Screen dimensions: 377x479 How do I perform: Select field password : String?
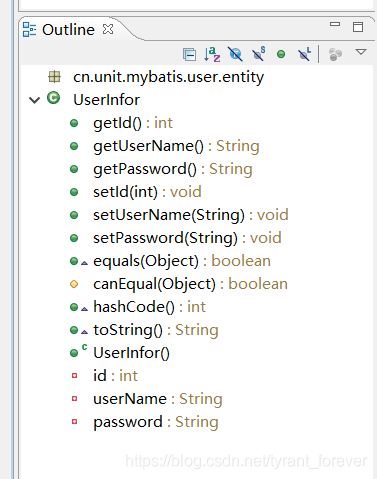click(x=156, y=422)
